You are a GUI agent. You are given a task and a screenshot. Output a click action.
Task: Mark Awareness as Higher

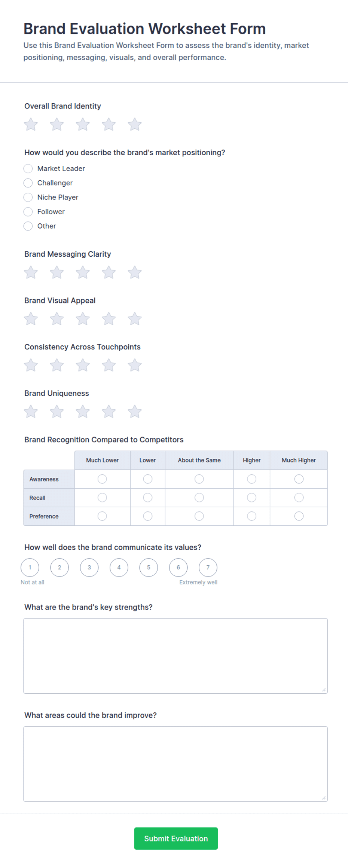(x=251, y=479)
